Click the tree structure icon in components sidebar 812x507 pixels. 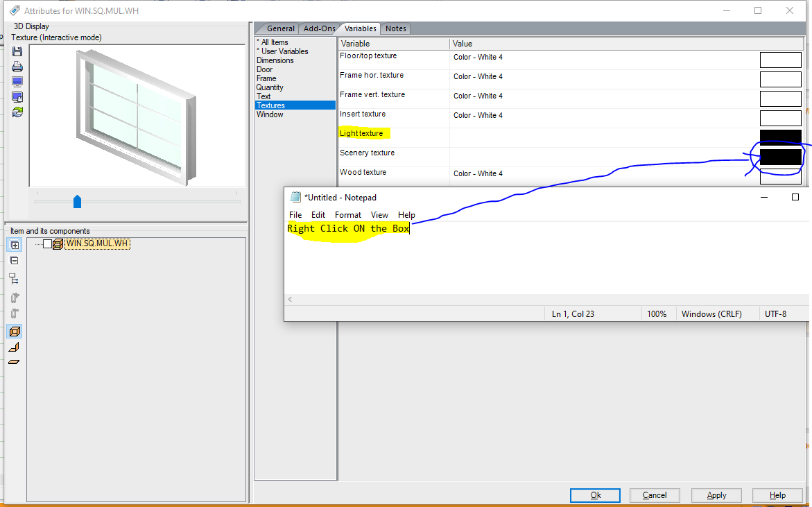coord(14,279)
